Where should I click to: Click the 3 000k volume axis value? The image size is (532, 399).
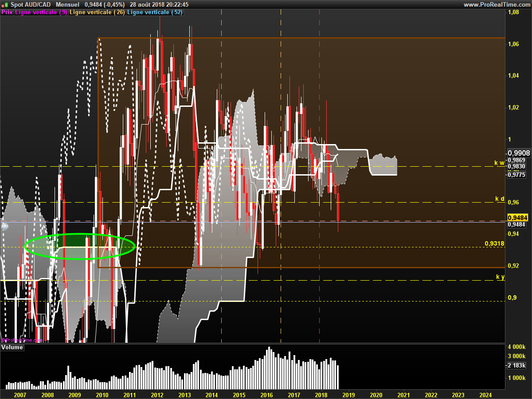[517, 356]
